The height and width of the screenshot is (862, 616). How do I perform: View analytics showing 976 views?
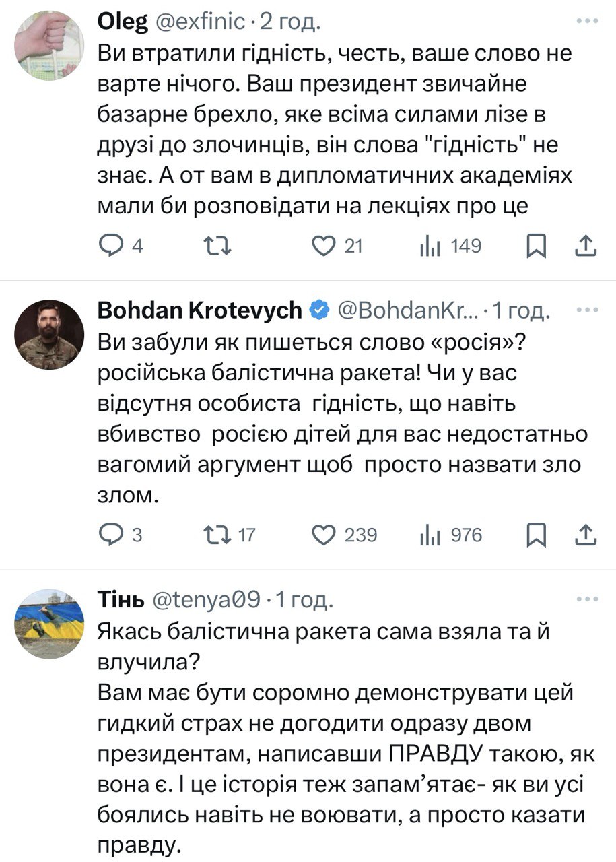pyautogui.click(x=429, y=535)
